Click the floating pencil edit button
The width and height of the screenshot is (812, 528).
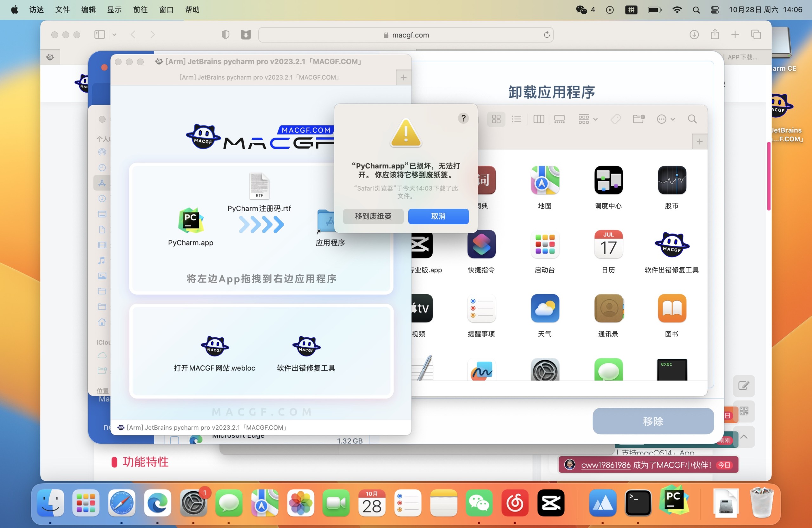744,386
